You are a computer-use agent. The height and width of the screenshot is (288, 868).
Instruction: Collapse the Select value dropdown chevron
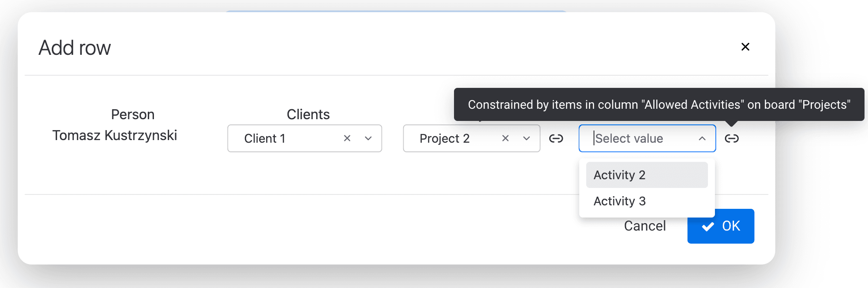pos(702,138)
